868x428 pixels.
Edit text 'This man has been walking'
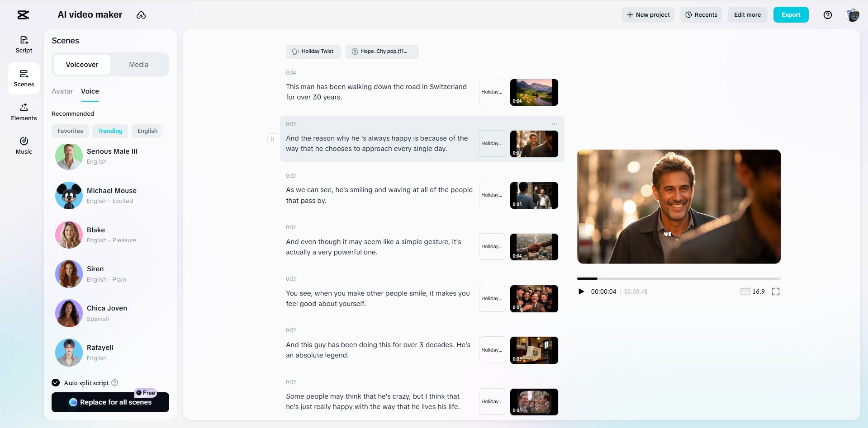pos(376,92)
